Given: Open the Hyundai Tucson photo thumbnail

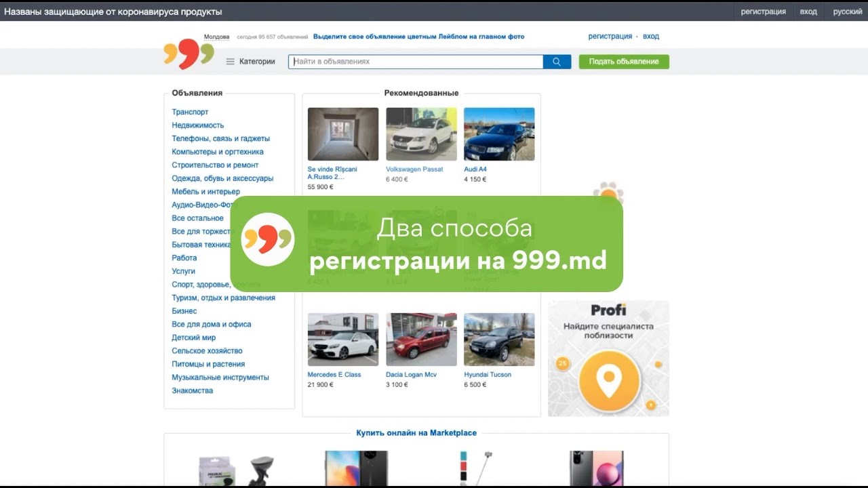Looking at the screenshot, I should coord(499,340).
